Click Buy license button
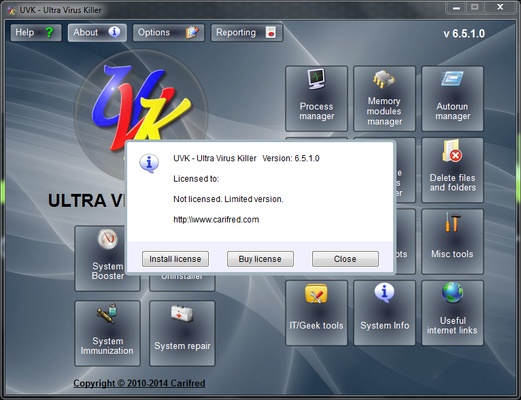Viewport: 521px width, 400px height. [260, 259]
